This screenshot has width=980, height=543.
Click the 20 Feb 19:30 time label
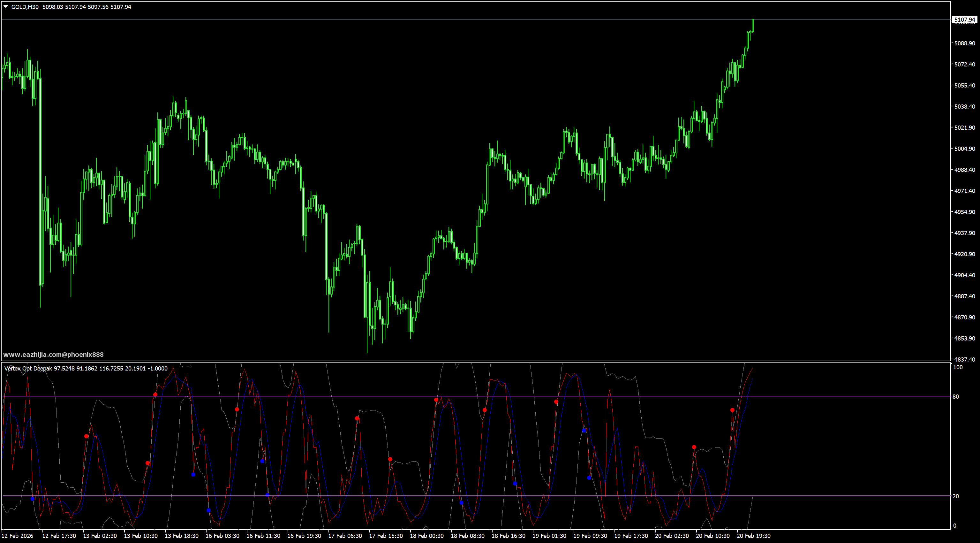coord(754,536)
